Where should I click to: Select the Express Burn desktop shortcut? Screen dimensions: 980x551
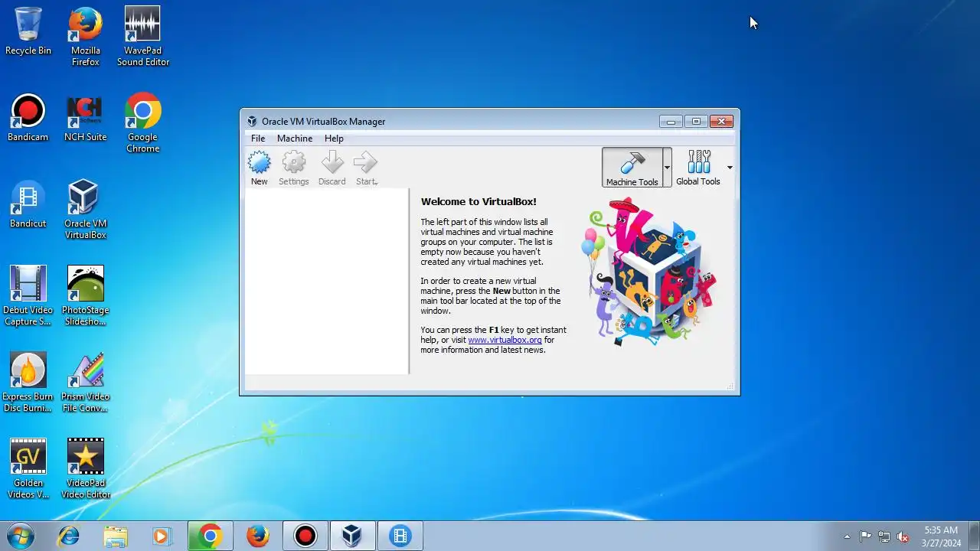28,383
